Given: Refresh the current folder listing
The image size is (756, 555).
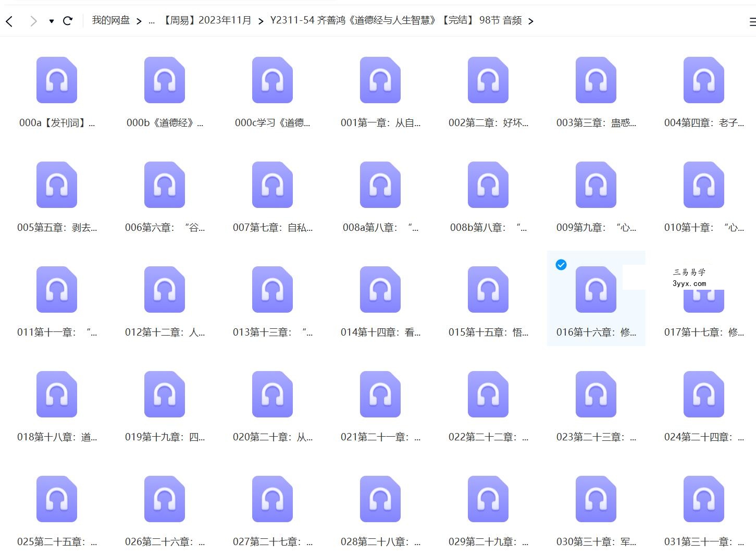Looking at the screenshot, I should [x=68, y=21].
